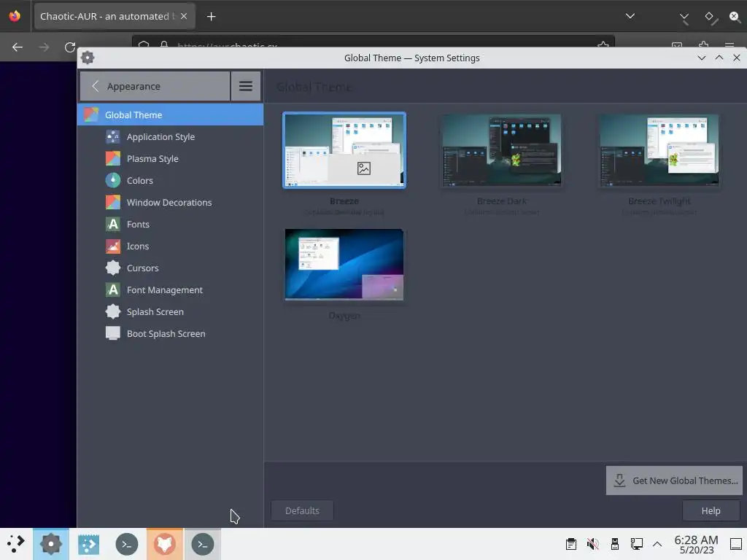Open clipboard tray icon
Image resolution: width=747 pixels, height=560 pixels.
[570, 544]
